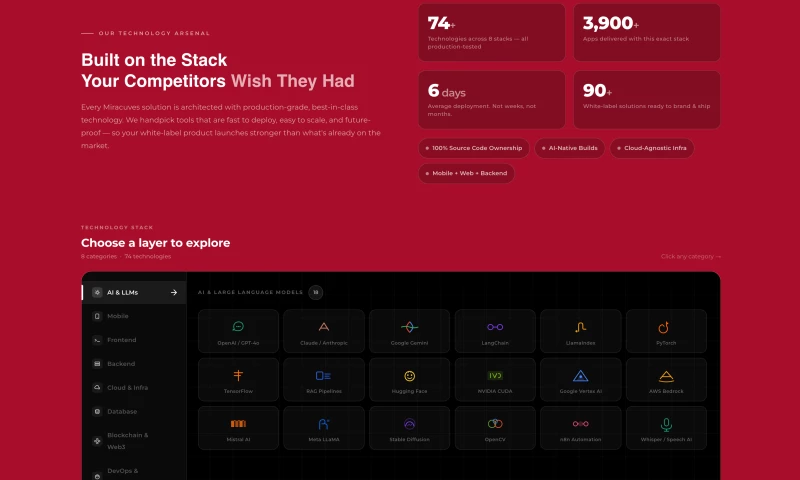Click the "Click any category" hint link
800x480 pixels.
tap(691, 257)
